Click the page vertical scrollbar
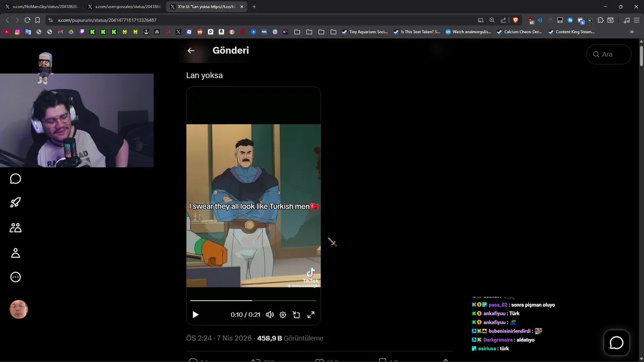This screenshot has width=644, height=362. point(641,56)
